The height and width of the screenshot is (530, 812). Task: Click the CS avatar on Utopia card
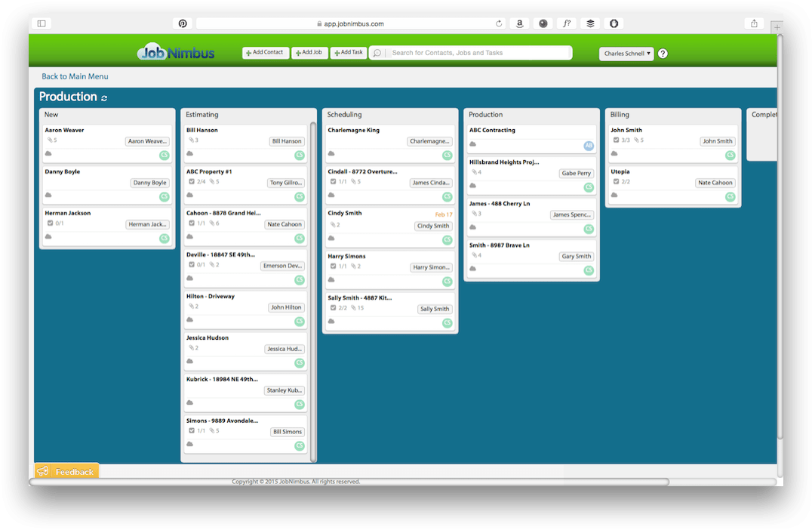tap(730, 196)
